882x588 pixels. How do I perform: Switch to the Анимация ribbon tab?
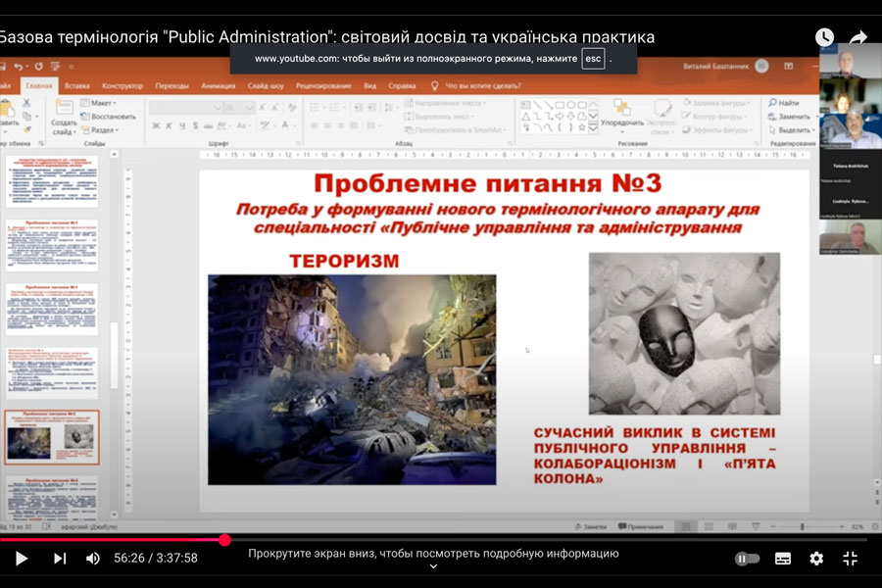click(218, 85)
